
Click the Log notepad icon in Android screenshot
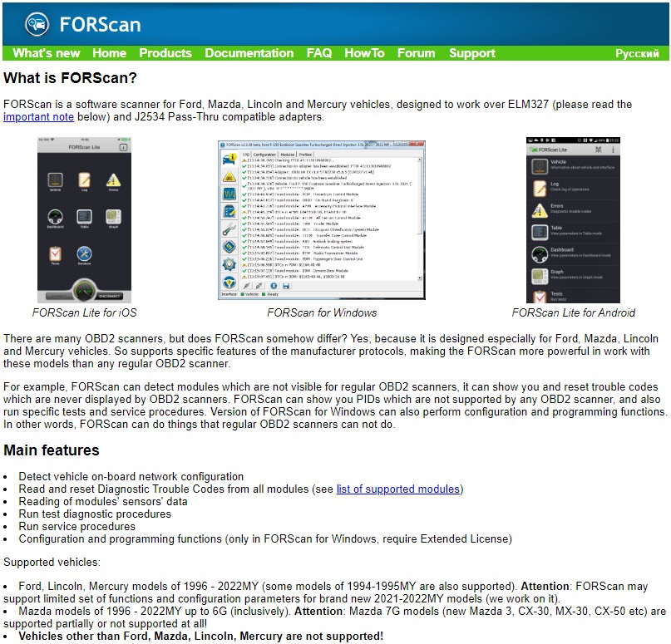539,188
